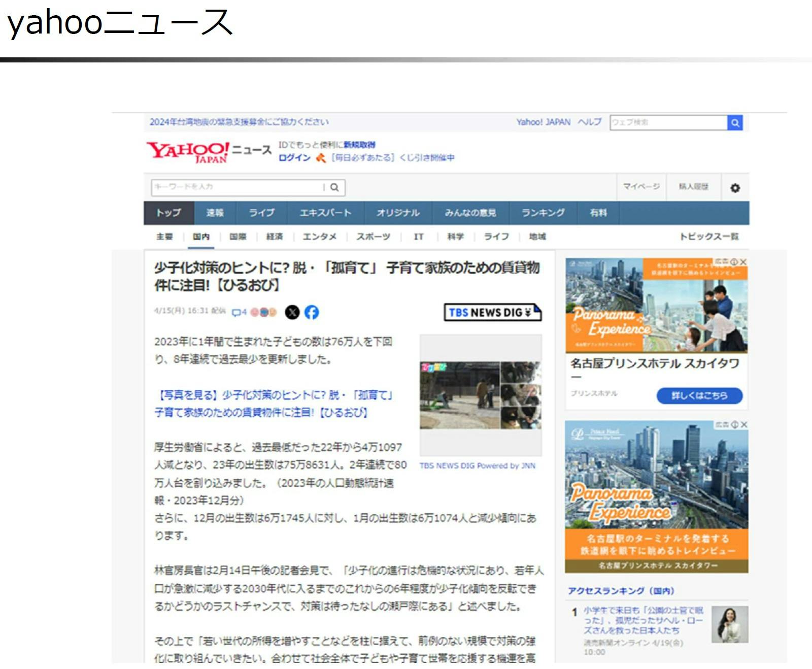Open the トピックス一覧 link
The height and width of the screenshot is (669, 812).
pos(709,237)
